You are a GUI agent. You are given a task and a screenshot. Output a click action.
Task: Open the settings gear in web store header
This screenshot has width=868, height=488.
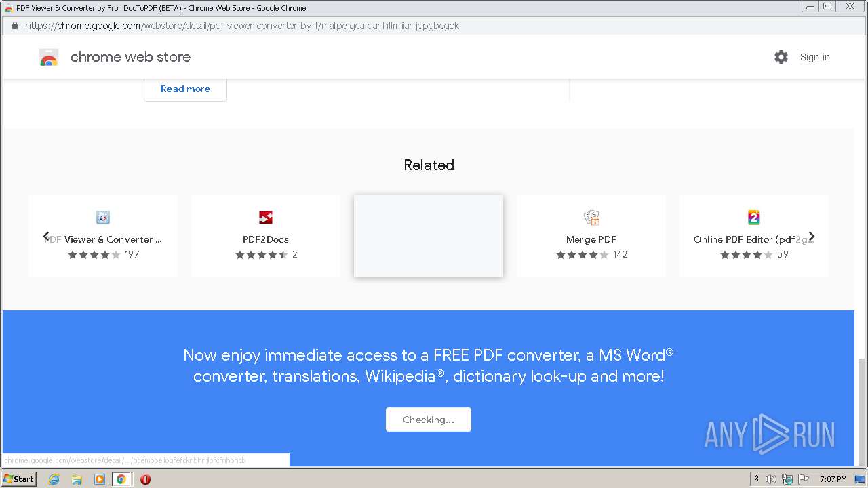[781, 57]
